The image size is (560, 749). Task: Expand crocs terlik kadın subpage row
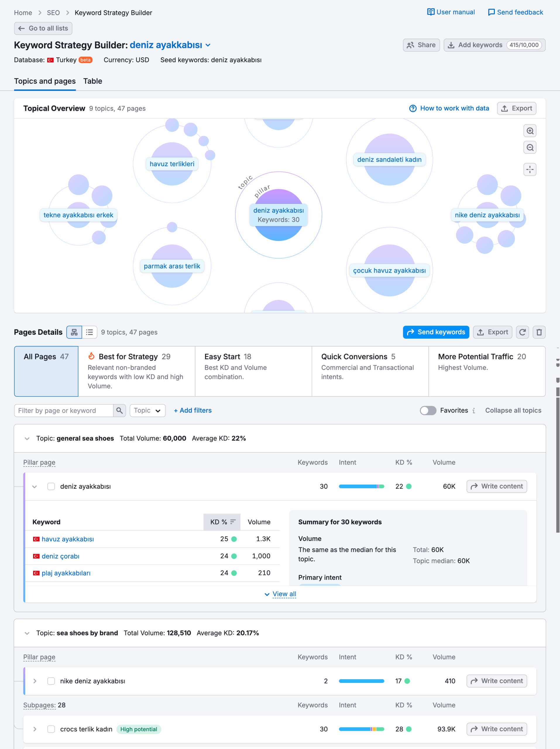(x=35, y=729)
